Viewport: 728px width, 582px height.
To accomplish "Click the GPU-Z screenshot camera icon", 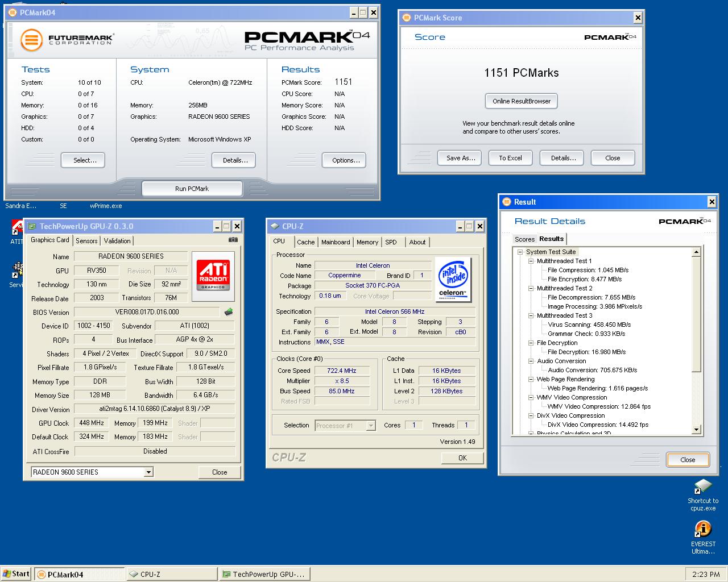I will pos(233,240).
